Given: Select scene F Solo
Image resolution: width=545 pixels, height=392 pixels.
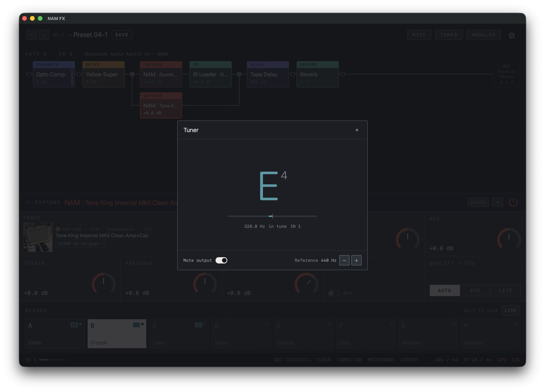Looking at the screenshot, I should click(366, 334).
